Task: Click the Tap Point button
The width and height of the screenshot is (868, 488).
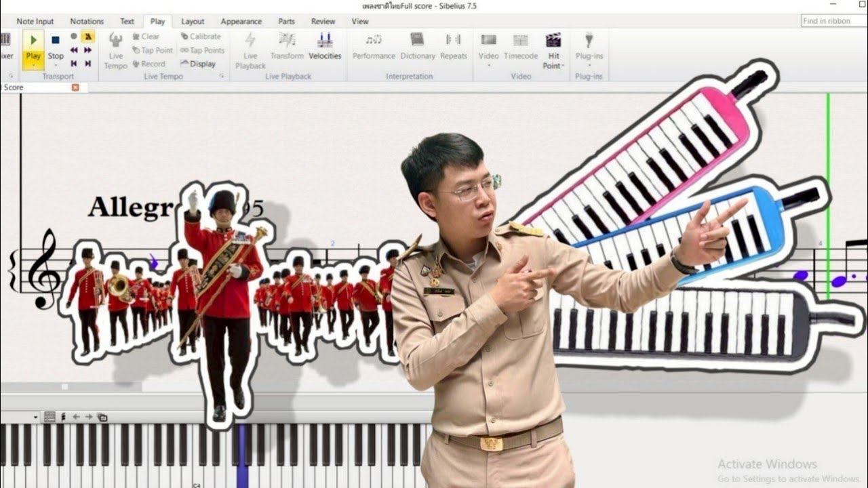Action: (x=153, y=50)
